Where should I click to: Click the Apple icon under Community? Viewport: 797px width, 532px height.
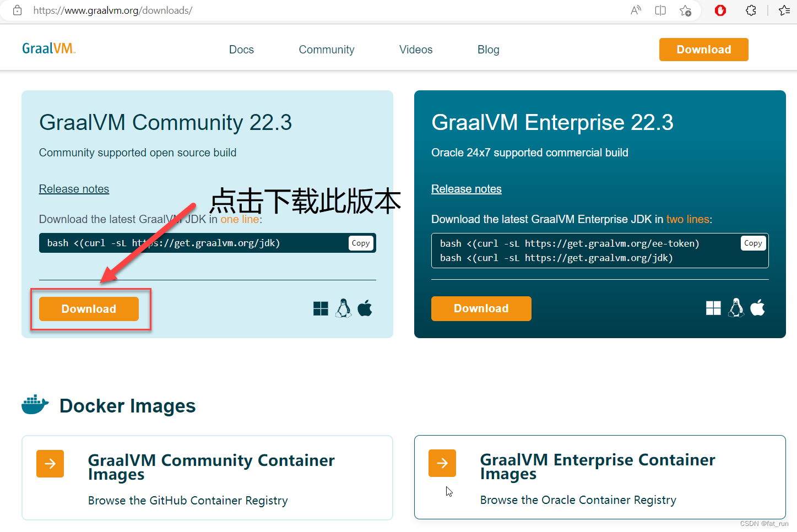[365, 308]
